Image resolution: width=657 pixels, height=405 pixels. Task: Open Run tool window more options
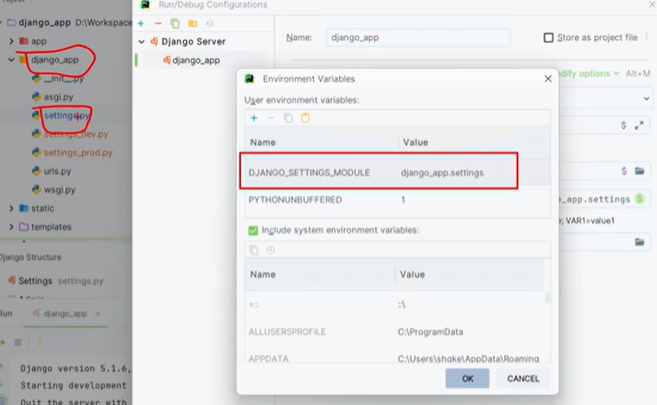[40, 342]
